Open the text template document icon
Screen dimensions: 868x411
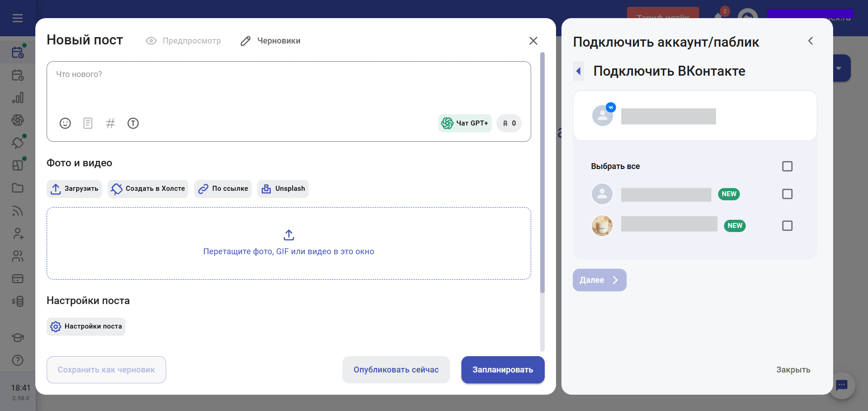(x=88, y=123)
